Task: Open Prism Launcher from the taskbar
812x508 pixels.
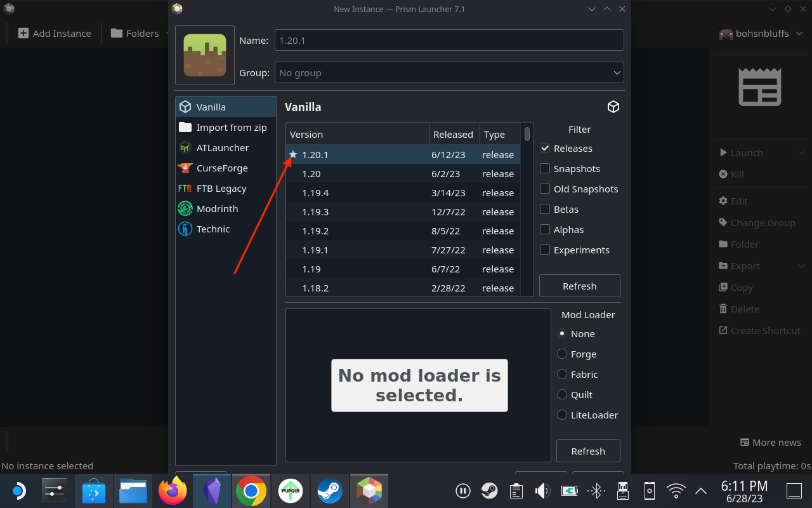Action: coord(369,490)
